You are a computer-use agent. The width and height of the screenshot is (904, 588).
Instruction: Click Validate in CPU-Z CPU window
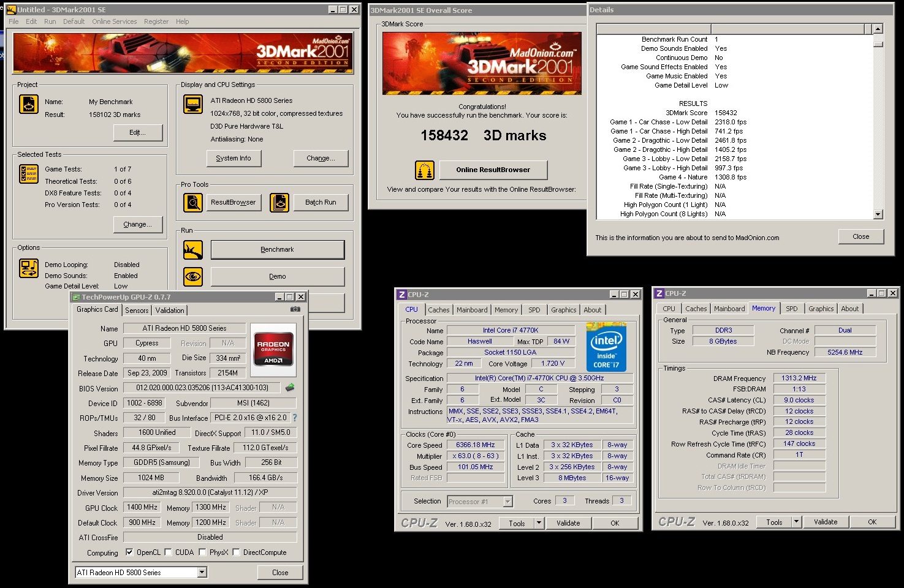[x=568, y=522]
